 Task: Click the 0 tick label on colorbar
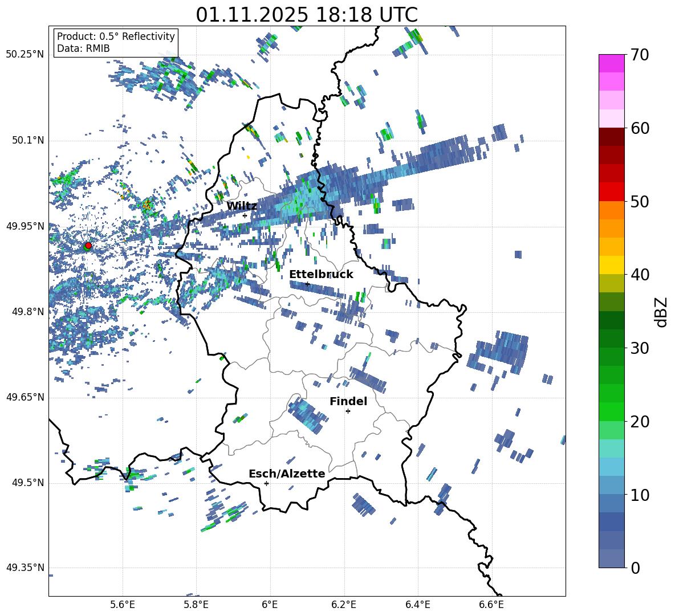tap(636, 568)
